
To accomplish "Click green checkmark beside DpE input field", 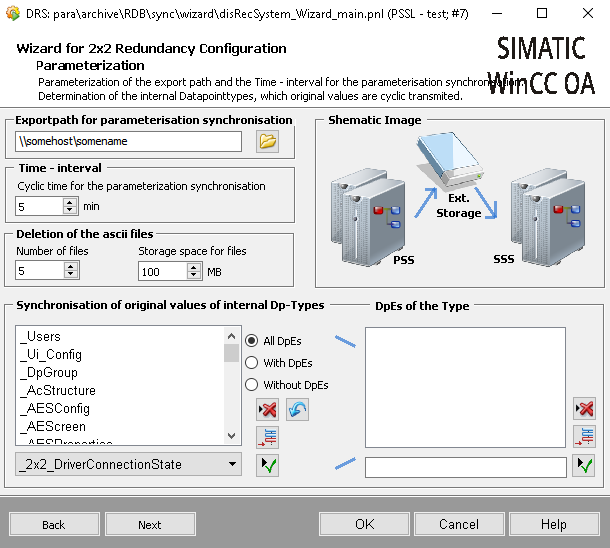I will click(584, 465).
